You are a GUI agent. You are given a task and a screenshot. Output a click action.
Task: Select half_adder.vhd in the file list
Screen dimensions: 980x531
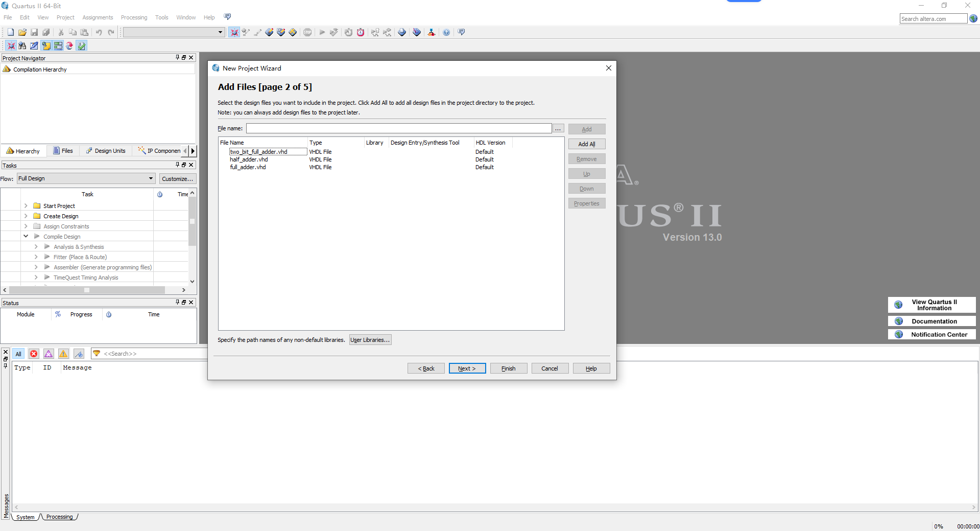pos(249,159)
